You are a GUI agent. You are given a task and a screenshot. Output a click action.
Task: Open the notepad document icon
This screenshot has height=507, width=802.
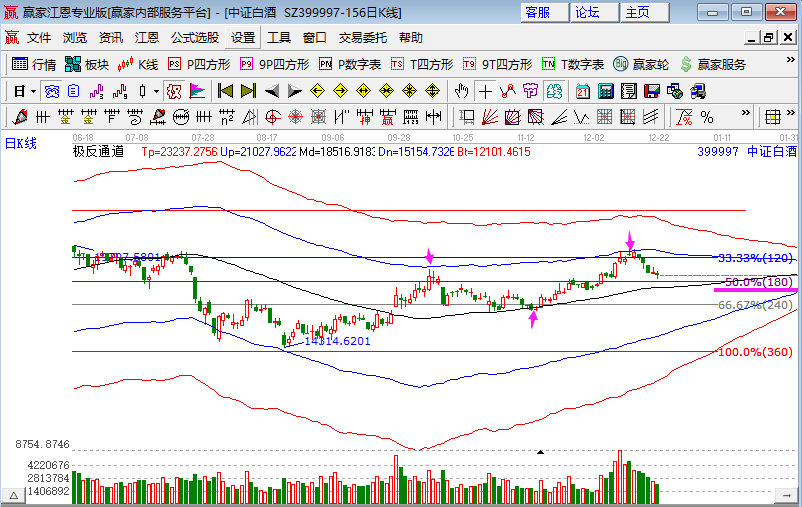[629, 92]
